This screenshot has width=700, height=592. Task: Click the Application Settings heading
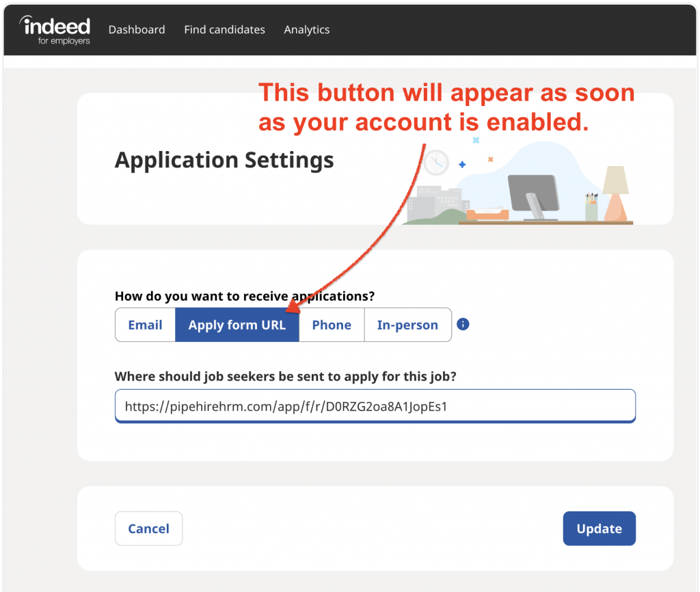pos(224,160)
